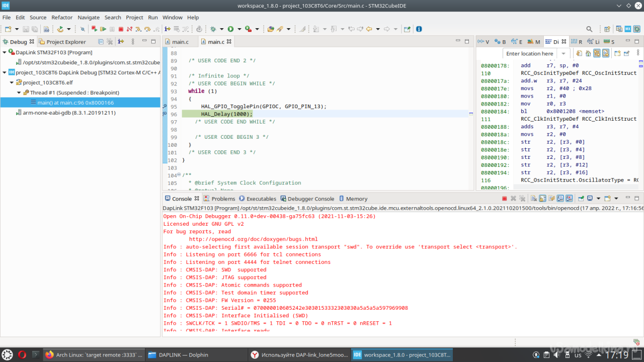Click the Step Over toolbar icon
This screenshot has height=362, width=644.
coord(147,29)
